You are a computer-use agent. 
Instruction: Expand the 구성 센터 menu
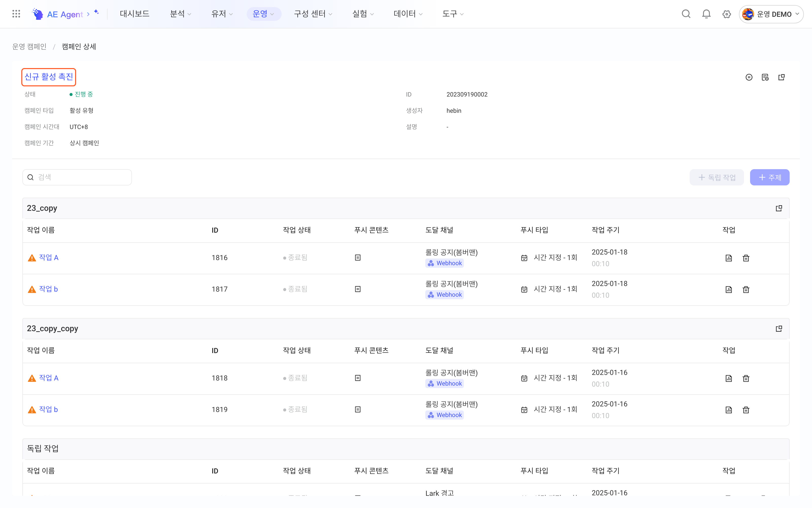pyautogui.click(x=313, y=14)
